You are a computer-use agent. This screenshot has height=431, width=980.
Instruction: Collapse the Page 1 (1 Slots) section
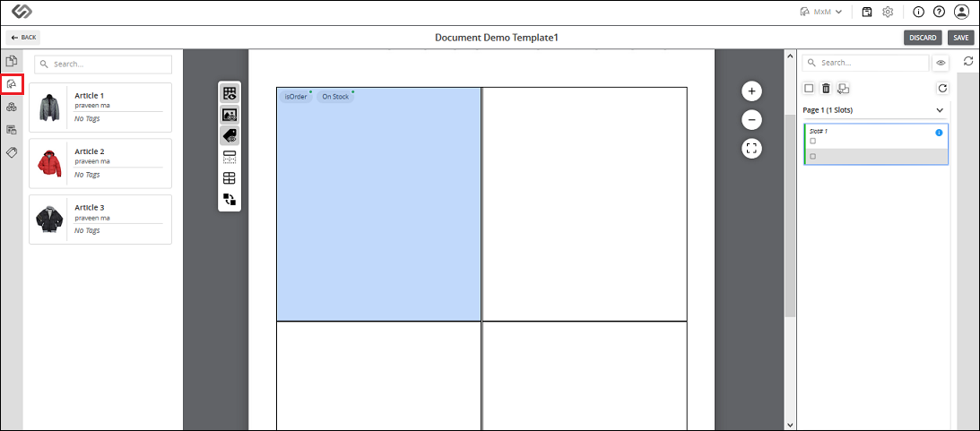940,110
